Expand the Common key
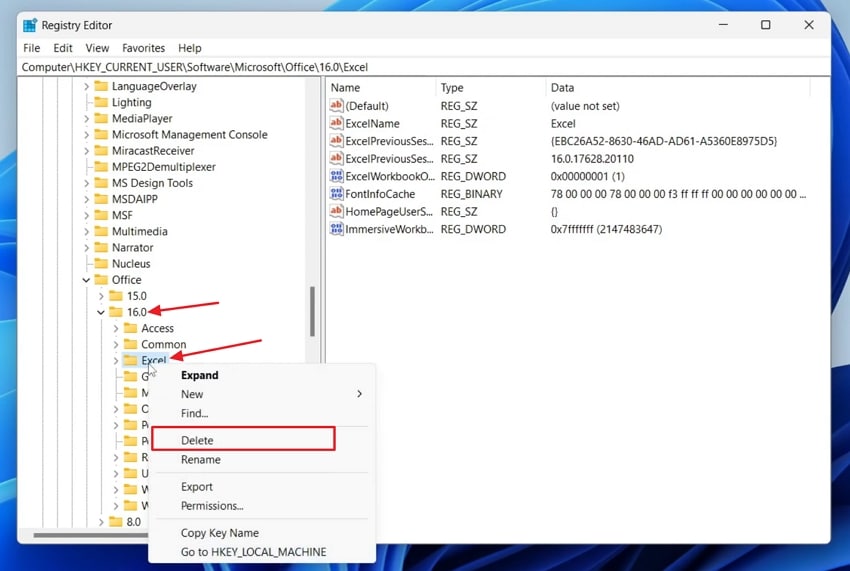The width and height of the screenshot is (850, 571). [x=116, y=344]
